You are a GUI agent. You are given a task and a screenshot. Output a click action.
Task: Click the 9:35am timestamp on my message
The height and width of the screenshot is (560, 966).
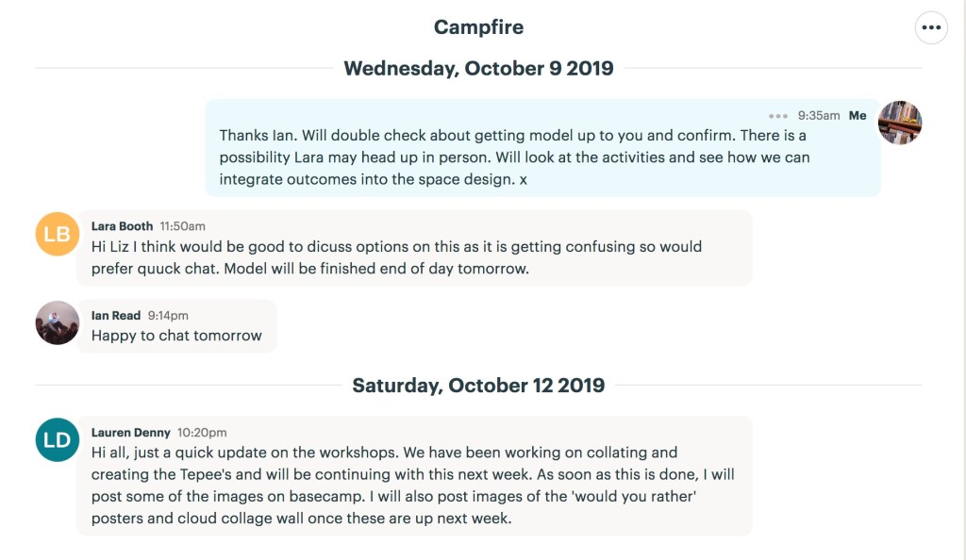(818, 116)
